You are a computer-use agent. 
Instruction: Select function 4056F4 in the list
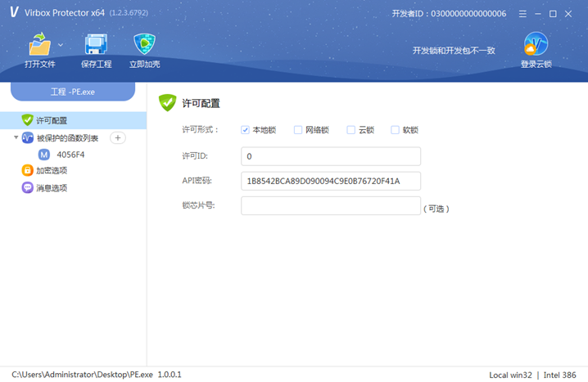(x=70, y=155)
